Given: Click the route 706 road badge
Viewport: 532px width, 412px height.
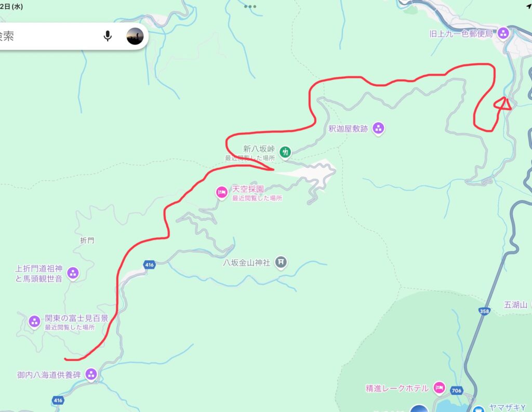Looking at the screenshot, I should click(457, 391).
